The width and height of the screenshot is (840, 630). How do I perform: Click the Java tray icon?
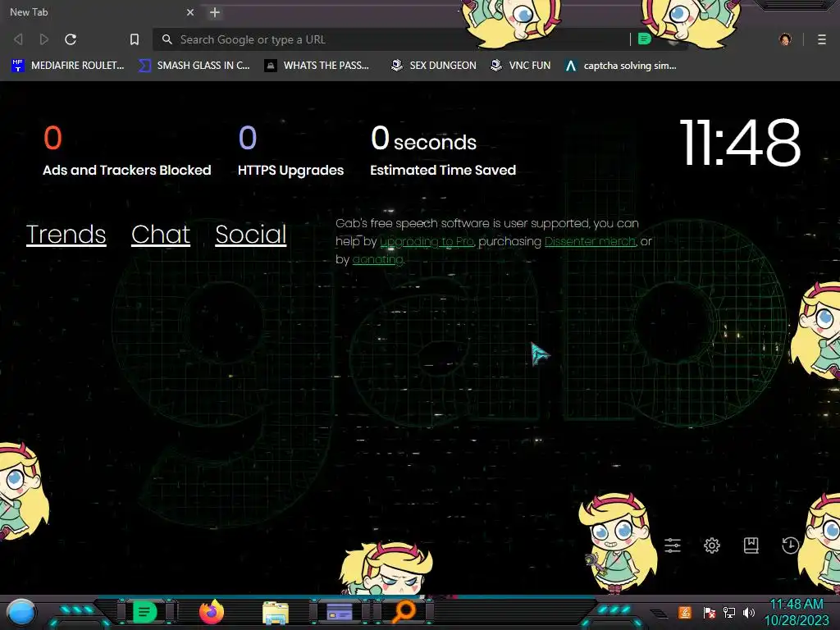pyautogui.click(x=685, y=613)
